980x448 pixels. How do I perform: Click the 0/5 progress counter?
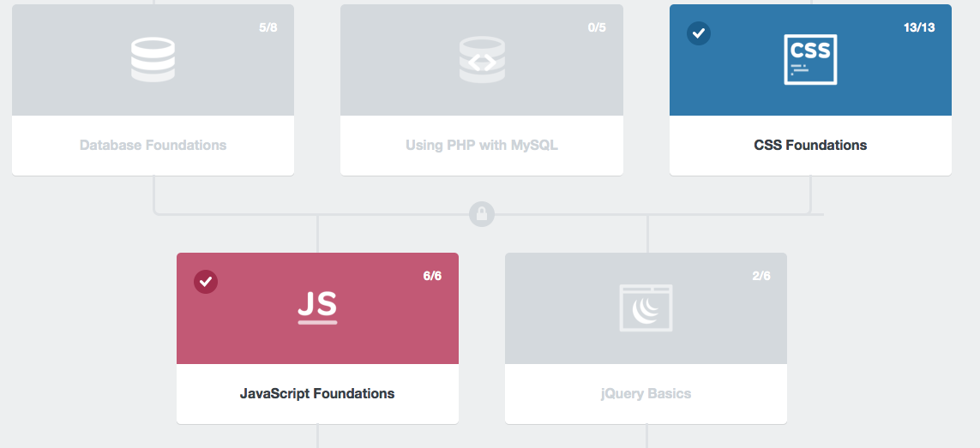pyautogui.click(x=597, y=27)
